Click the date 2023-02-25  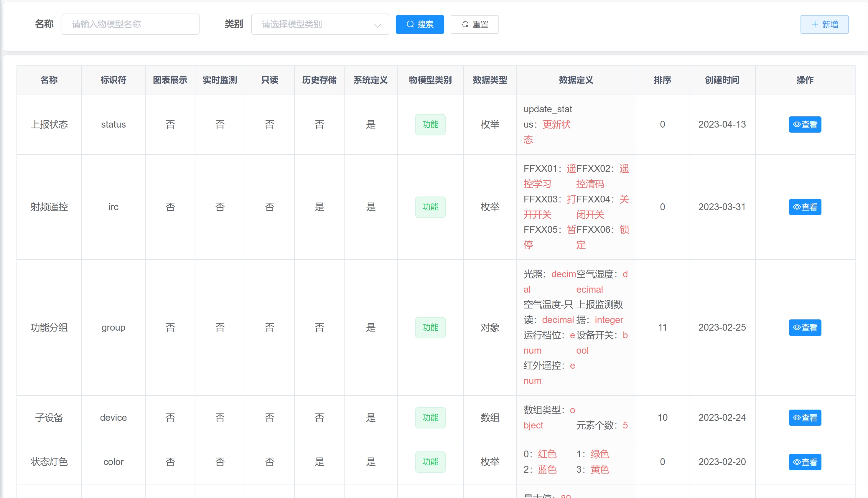pyautogui.click(x=722, y=328)
